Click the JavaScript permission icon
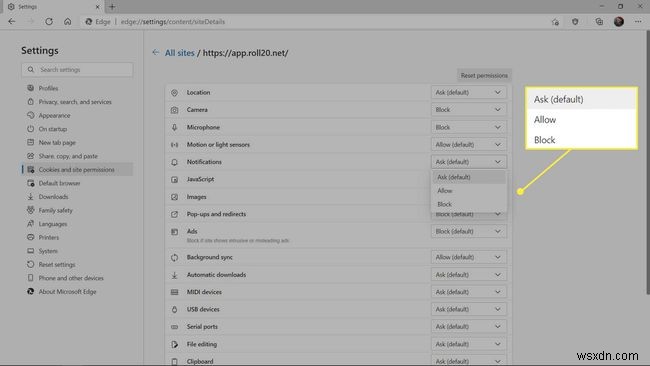650x366 pixels. 175,179
